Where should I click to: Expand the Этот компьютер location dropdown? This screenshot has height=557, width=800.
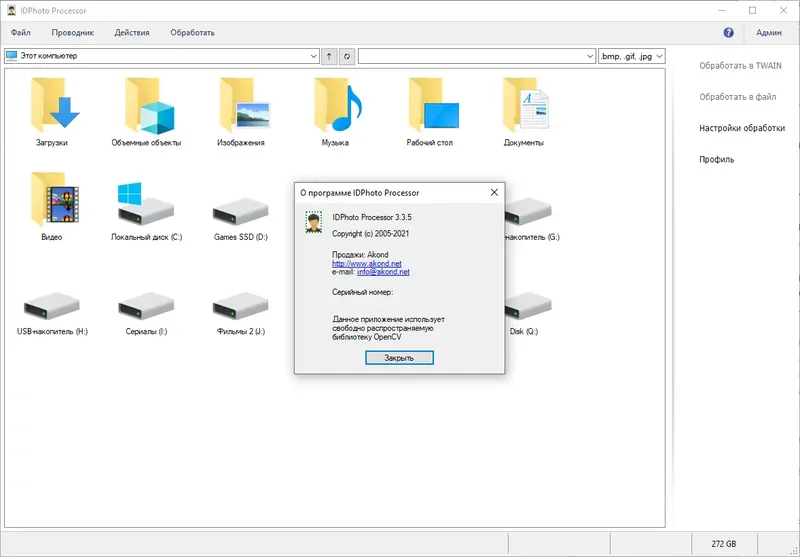click(x=314, y=56)
